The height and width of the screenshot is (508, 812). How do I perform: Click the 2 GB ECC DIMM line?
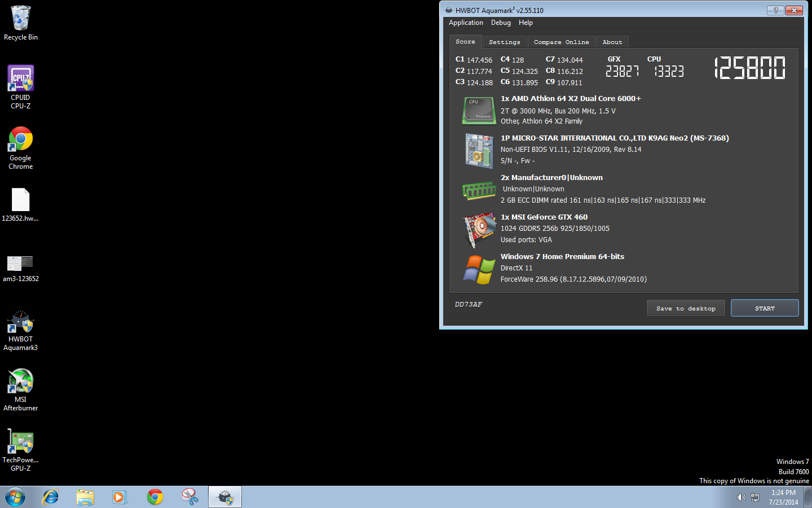[x=603, y=200]
